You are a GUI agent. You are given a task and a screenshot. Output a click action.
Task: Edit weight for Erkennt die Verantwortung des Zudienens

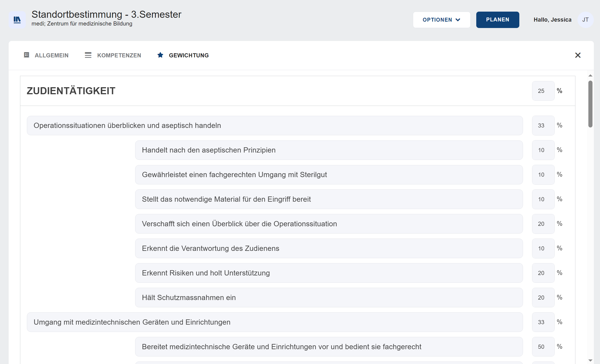pos(543,248)
